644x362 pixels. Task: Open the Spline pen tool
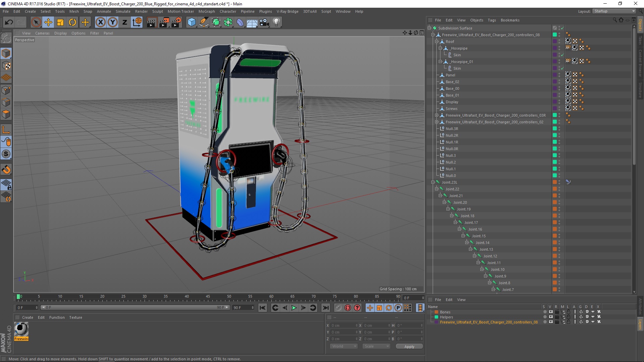pyautogui.click(x=204, y=22)
